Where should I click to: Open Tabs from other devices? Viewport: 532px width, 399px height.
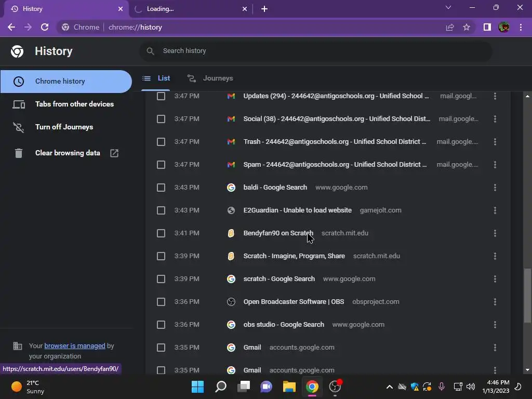[x=66, y=104]
